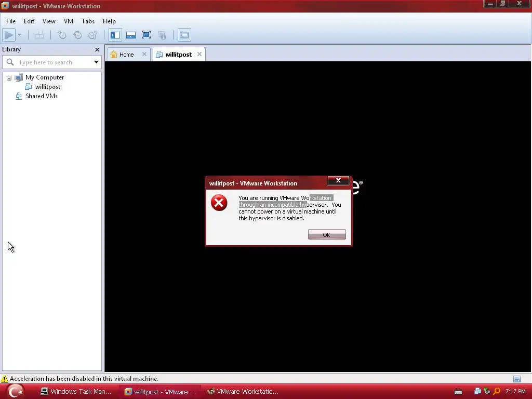Open the Edit menu
This screenshot has width=532, height=399.
coord(29,21)
